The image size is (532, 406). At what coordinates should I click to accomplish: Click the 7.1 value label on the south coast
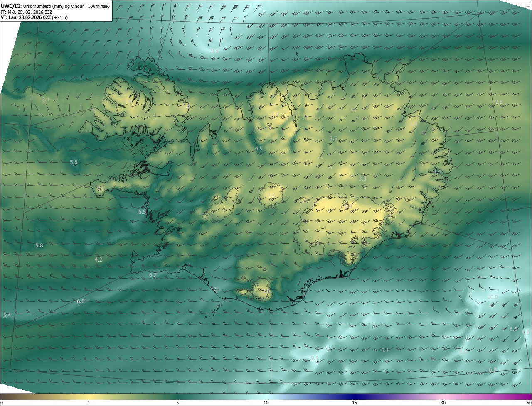click(217, 289)
